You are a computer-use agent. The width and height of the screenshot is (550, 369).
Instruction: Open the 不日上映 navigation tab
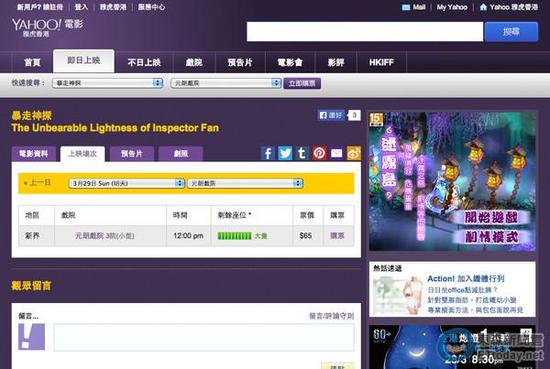[144, 62]
